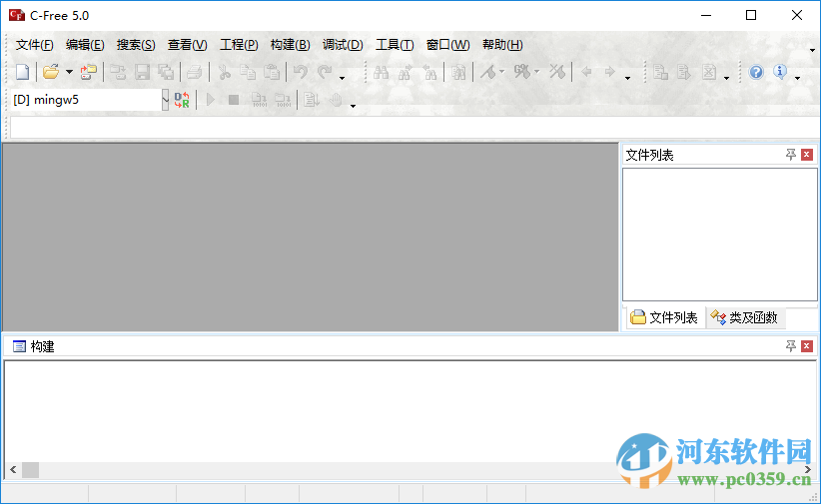
Task: Expand the Toggle Bookmark flag dropdown arrow
Action: [x=501, y=72]
